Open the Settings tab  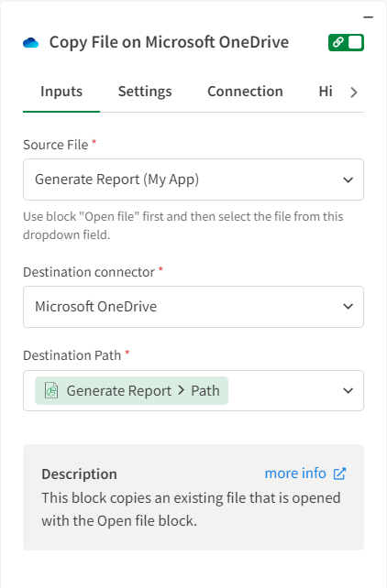coord(145,92)
